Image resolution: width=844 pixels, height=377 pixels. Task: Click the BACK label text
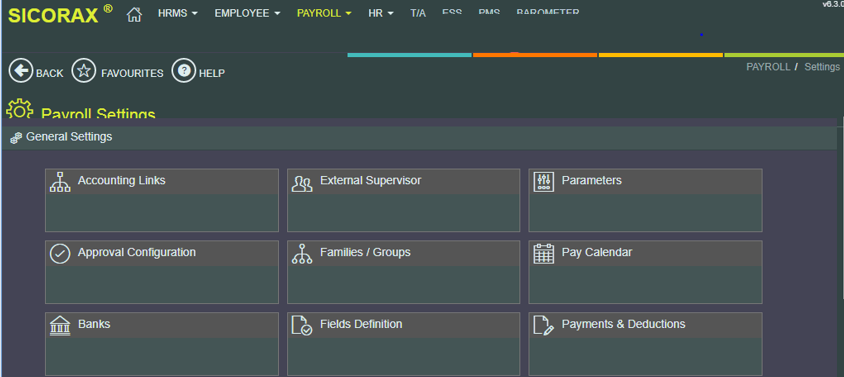[x=50, y=73]
